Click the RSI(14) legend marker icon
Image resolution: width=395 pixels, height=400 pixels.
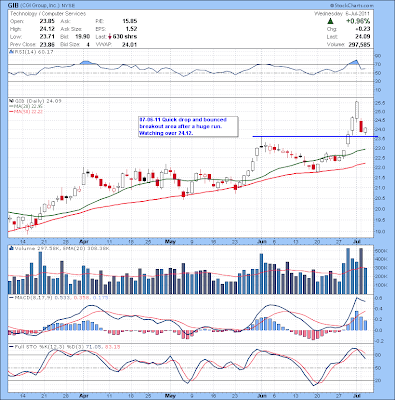[11, 52]
